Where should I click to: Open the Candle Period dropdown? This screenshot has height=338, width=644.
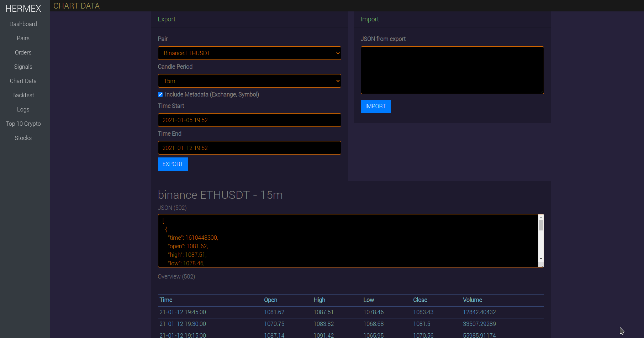point(249,81)
